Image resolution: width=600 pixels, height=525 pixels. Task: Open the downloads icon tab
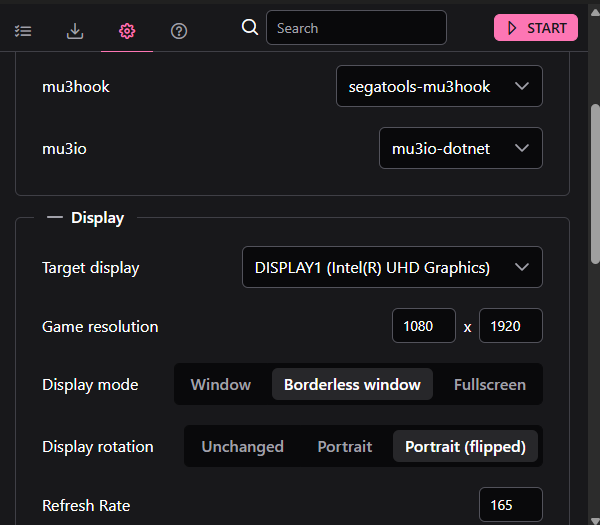pos(75,30)
